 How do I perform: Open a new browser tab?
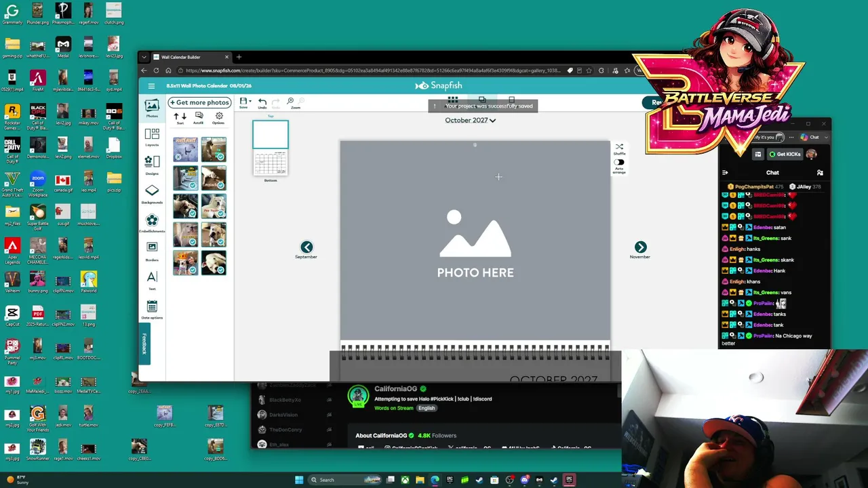pyautogui.click(x=239, y=57)
